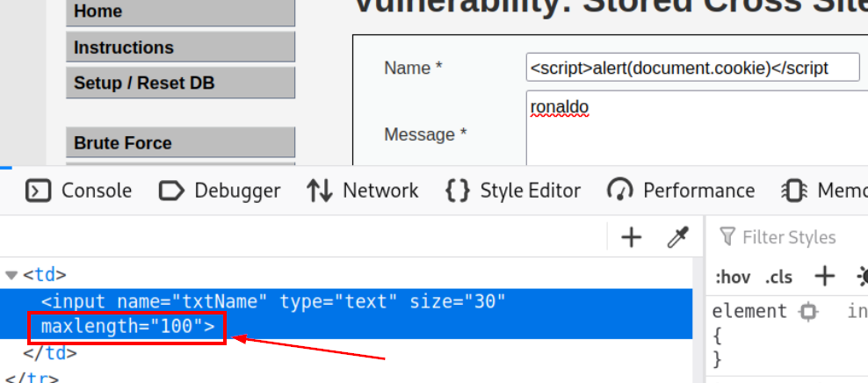Viewport: 868px width, 383px height.
Task: Toggle the .cls classes panel
Action: [778, 278]
